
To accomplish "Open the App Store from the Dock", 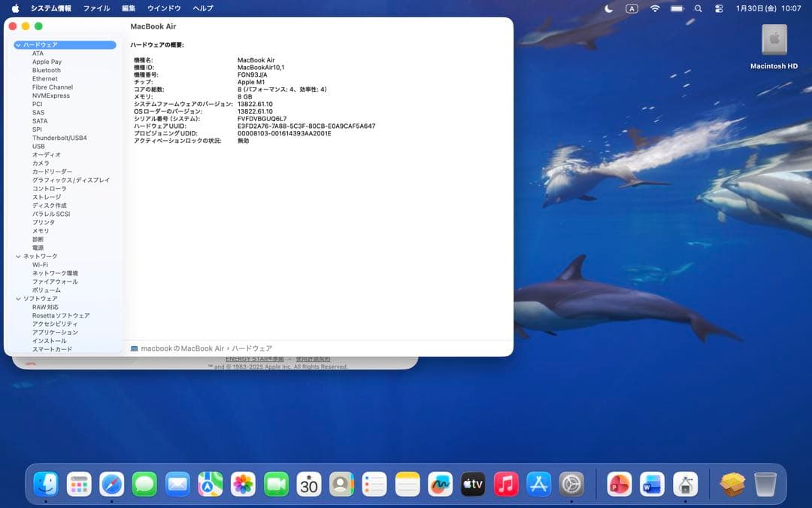I will (x=538, y=485).
